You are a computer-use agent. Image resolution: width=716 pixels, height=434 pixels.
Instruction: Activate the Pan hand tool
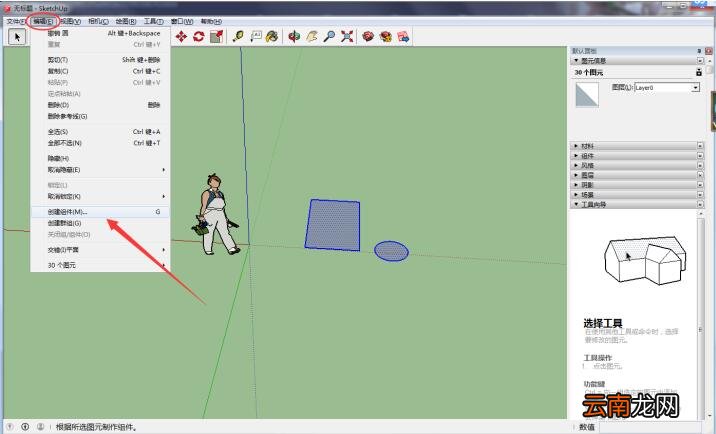point(312,37)
